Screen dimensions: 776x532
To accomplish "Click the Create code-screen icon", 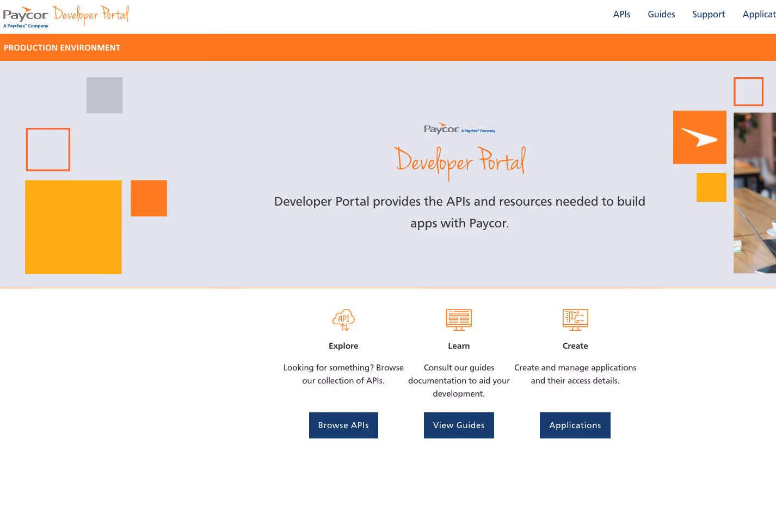I will point(575,320).
